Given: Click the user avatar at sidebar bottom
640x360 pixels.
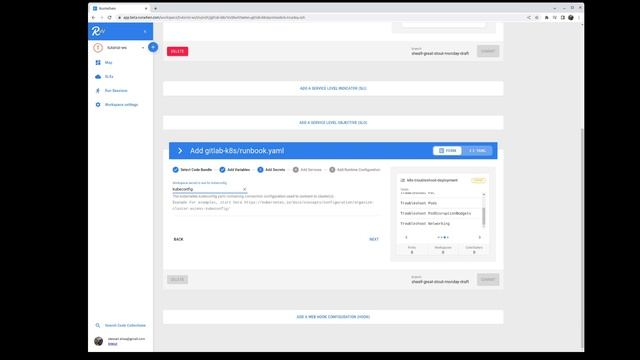Looking at the screenshot, I should (98, 341).
